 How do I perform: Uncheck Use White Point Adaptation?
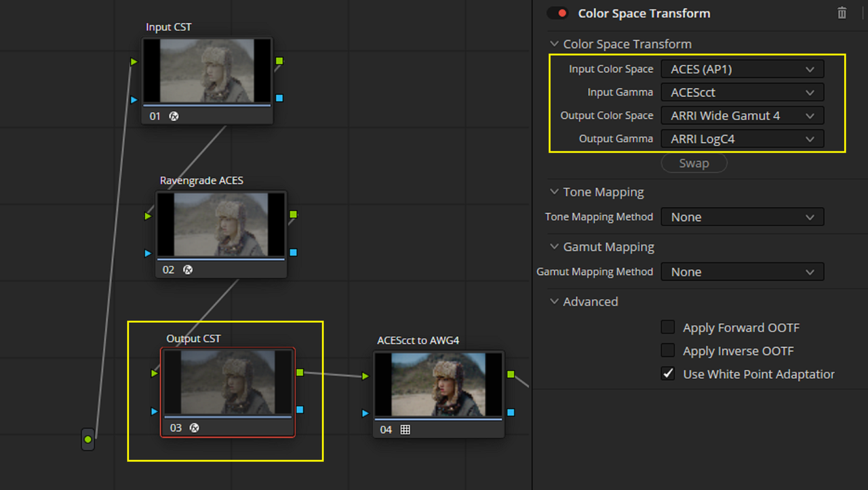pos(668,374)
